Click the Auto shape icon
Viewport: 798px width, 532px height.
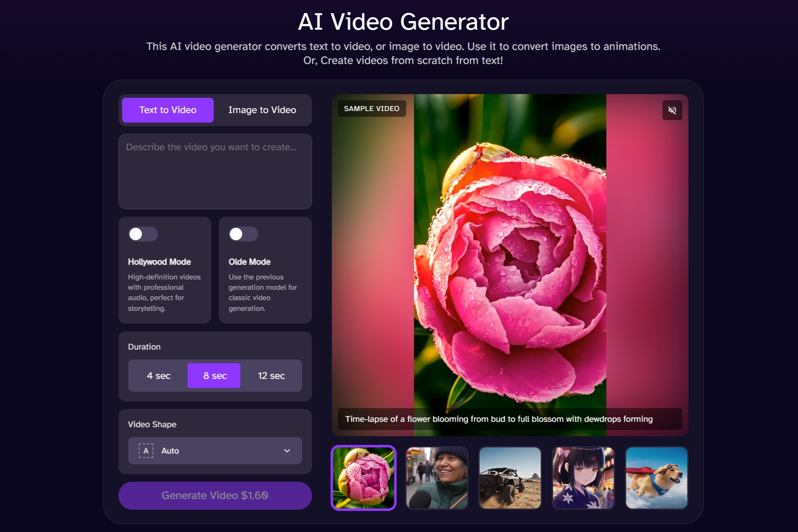click(x=146, y=451)
